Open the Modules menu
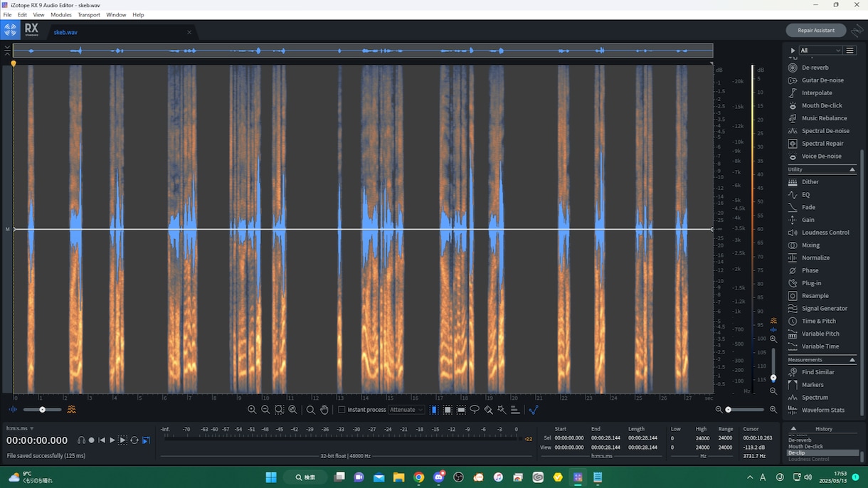The height and width of the screenshot is (488, 868). (x=61, y=15)
